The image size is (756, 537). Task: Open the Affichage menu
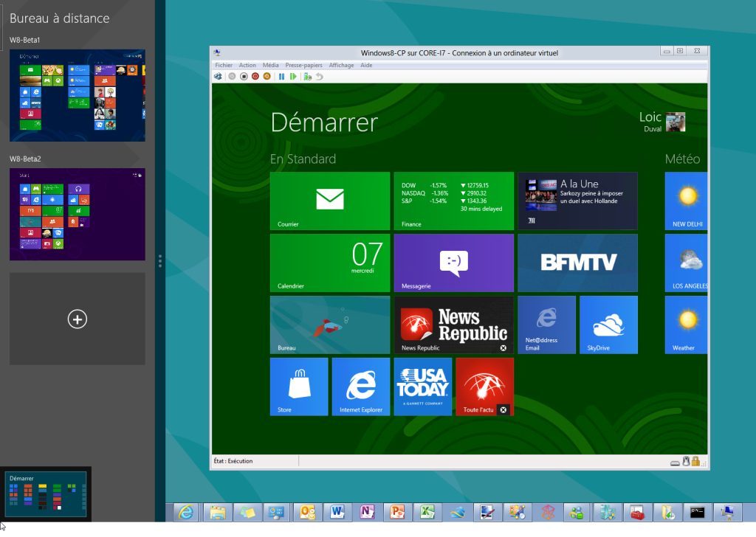[x=341, y=65]
